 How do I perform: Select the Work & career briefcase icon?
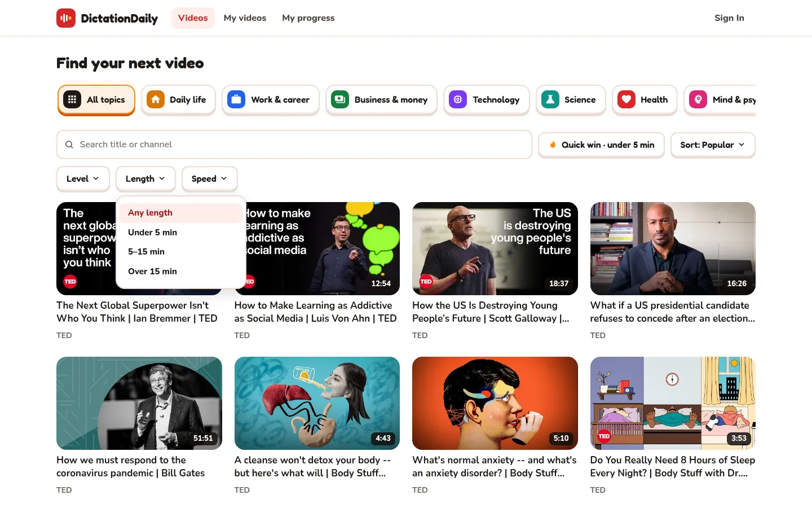(236, 100)
